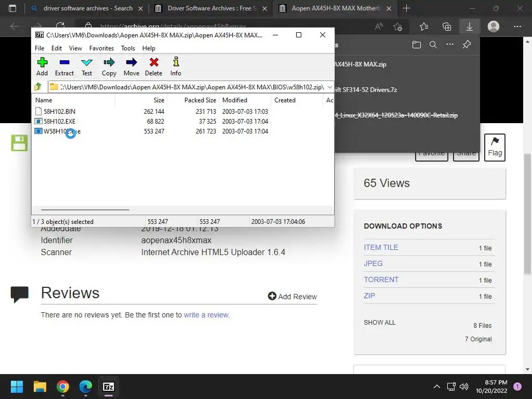This screenshot has height=399, width=532.
Task: Add this page to favorites star icon
Action: [397, 26]
